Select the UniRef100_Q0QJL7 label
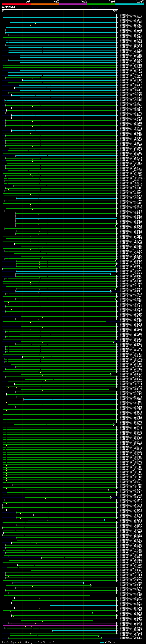Screen dimensions: 146x644 pyautogui.click(x=131, y=306)
